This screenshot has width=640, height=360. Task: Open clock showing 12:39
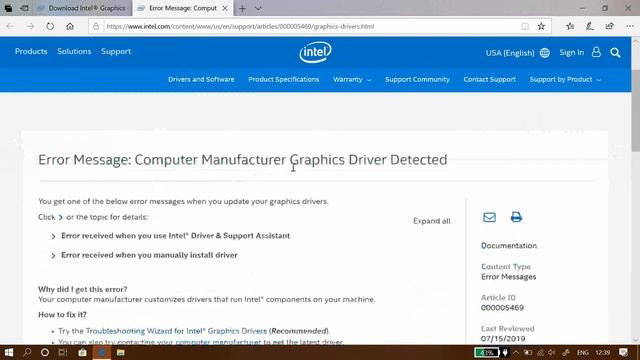click(x=602, y=353)
